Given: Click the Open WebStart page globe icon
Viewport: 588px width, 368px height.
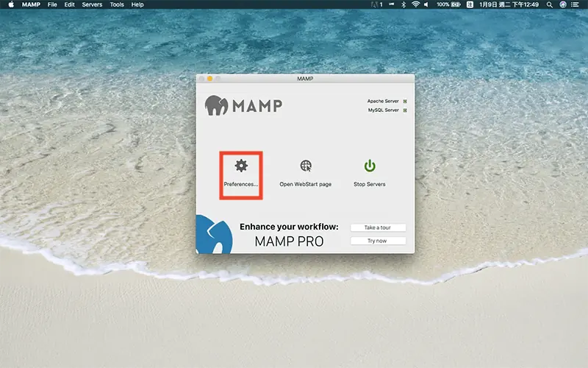Looking at the screenshot, I should tap(306, 166).
